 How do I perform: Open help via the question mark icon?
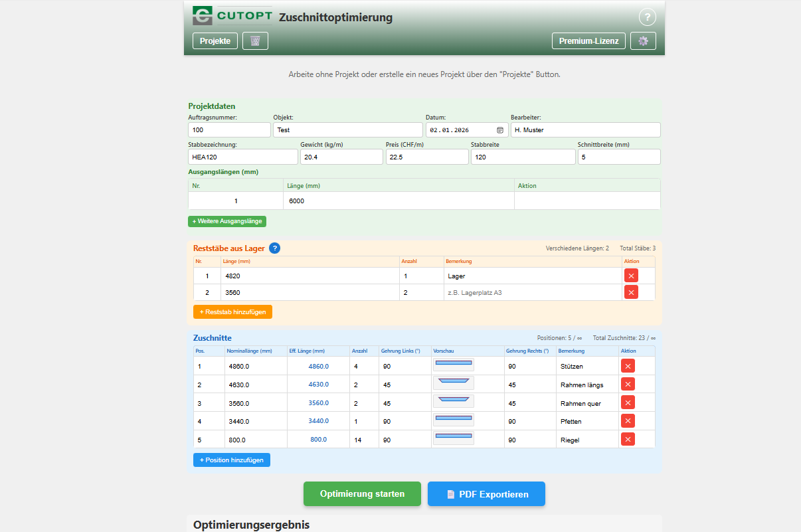pyautogui.click(x=647, y=17)
